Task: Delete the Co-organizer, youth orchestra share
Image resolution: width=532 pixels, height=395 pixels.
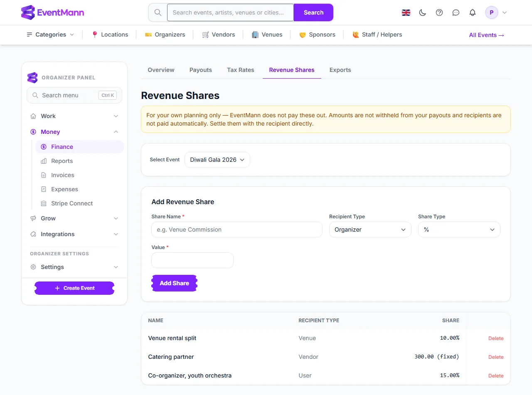Action: (496, 376)
